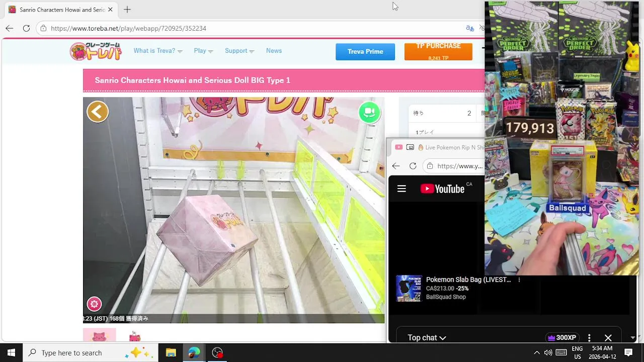
Task: Click the Pokemon Slab Bag product title
Action: 468,280
